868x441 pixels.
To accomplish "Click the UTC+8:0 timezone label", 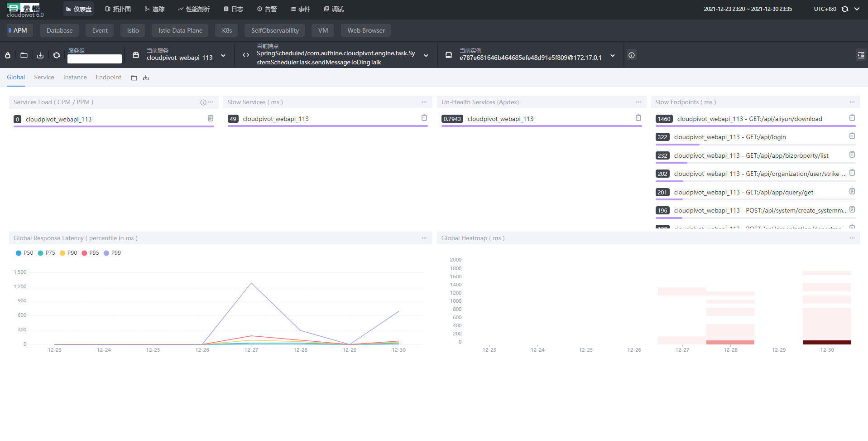I will pyautogui.click(x=825, y=9).
